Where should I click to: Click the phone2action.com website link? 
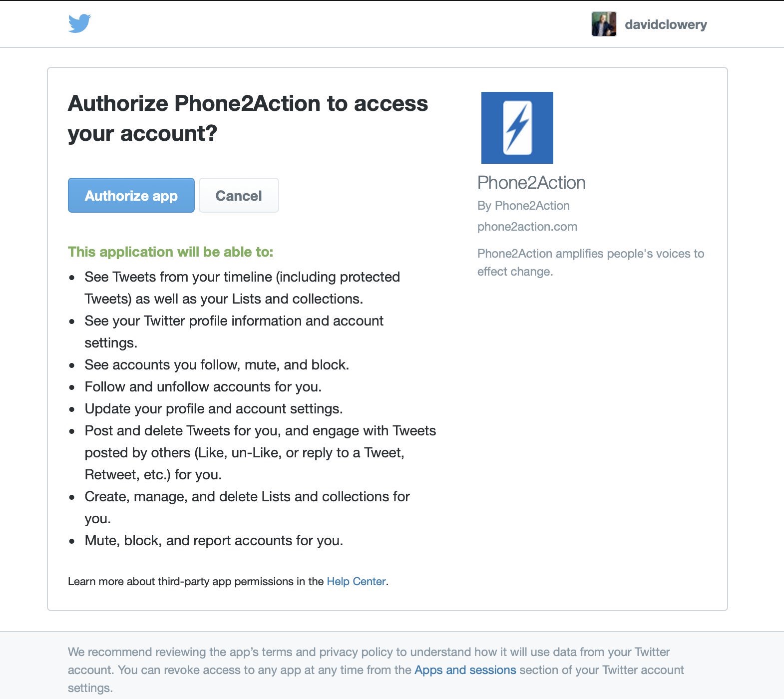(x=527, y=226)
